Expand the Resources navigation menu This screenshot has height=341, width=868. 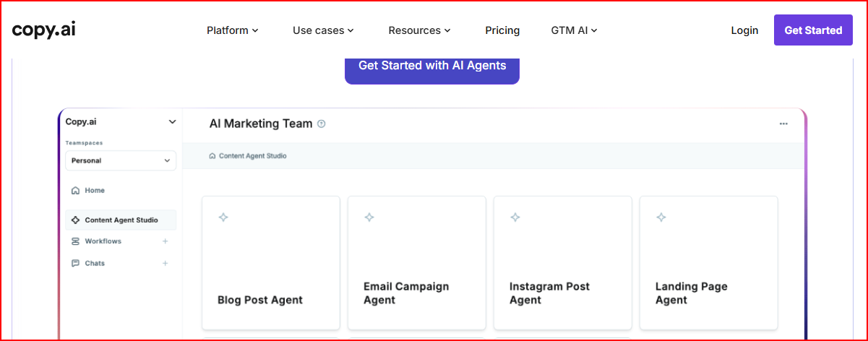coord(419,30)
